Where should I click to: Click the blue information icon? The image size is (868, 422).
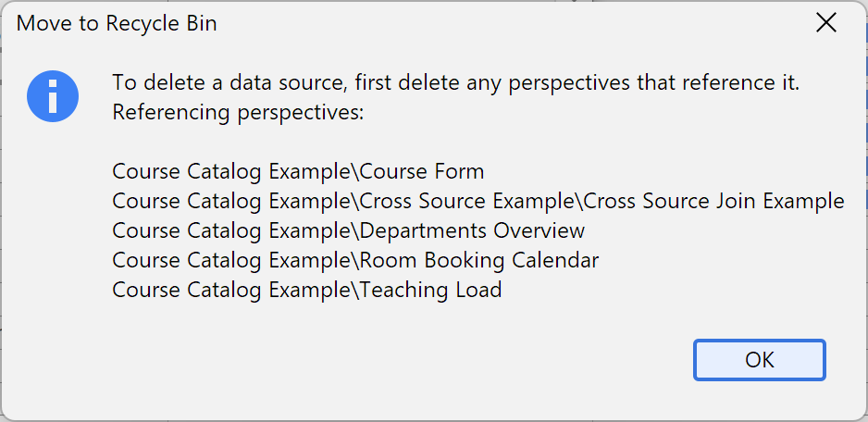pos(53,96)
